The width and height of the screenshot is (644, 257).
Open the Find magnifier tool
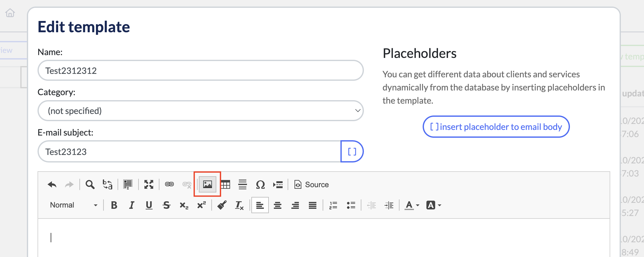pyautogui.click(x=90, y=185)
